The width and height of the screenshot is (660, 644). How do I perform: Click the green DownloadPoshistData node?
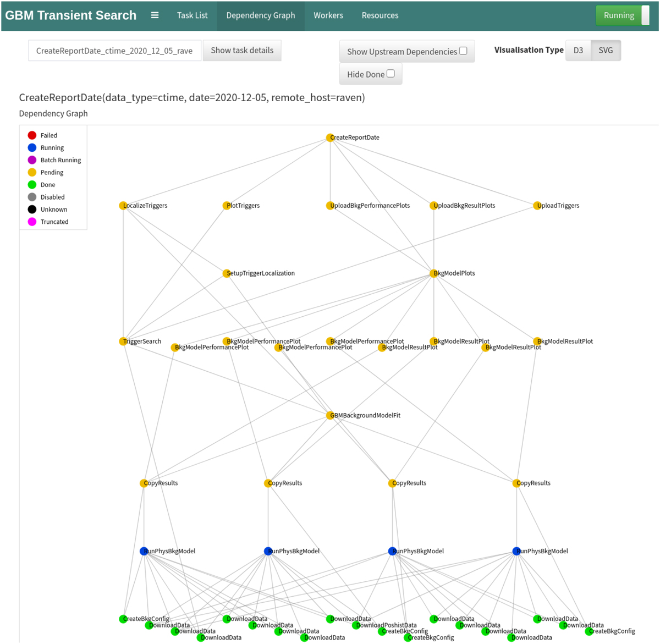[356, 625]
